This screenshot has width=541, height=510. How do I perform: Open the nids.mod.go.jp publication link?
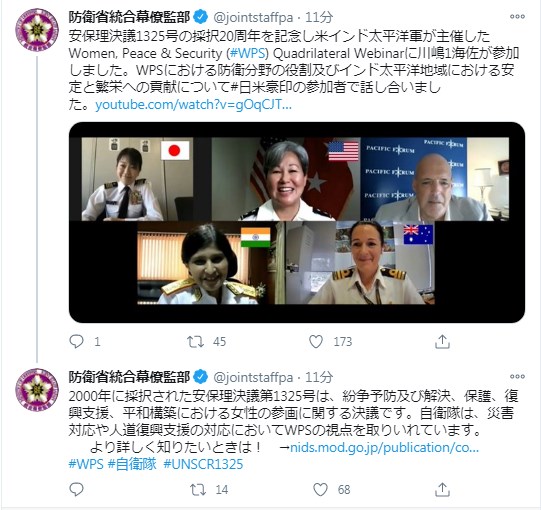384,447
